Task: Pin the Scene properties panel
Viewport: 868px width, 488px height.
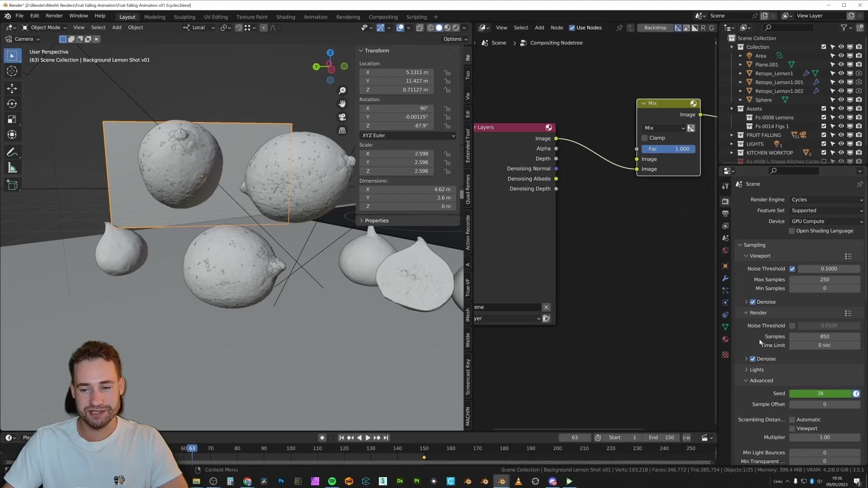Action: click(859, 184)
